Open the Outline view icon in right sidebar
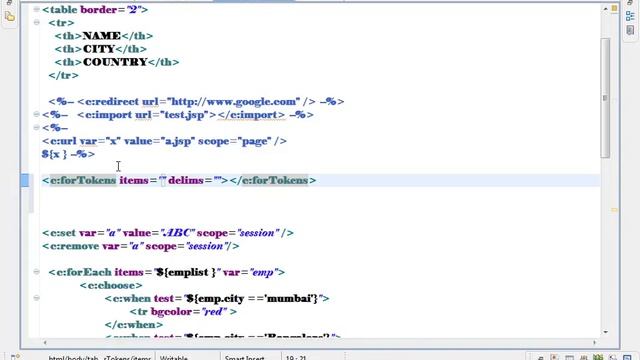Screen dimensions: 640x360 point(630,16)
